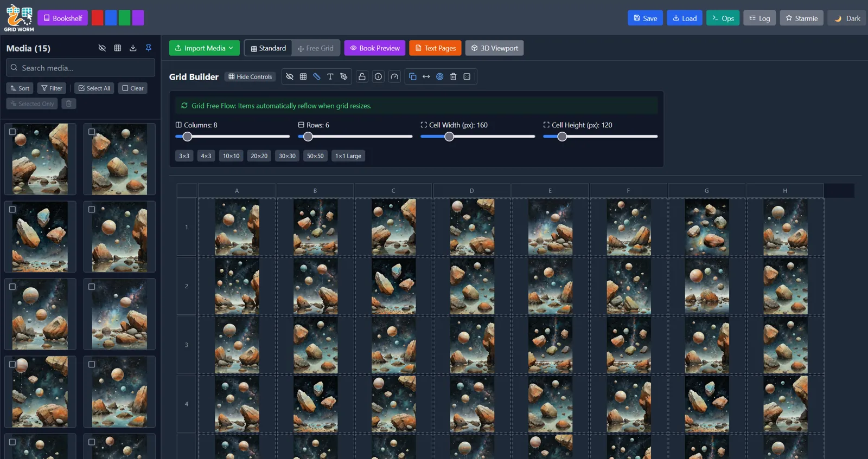Toggle the pin icon on the Media panel
868x459 pixels.
pos(149,48)
